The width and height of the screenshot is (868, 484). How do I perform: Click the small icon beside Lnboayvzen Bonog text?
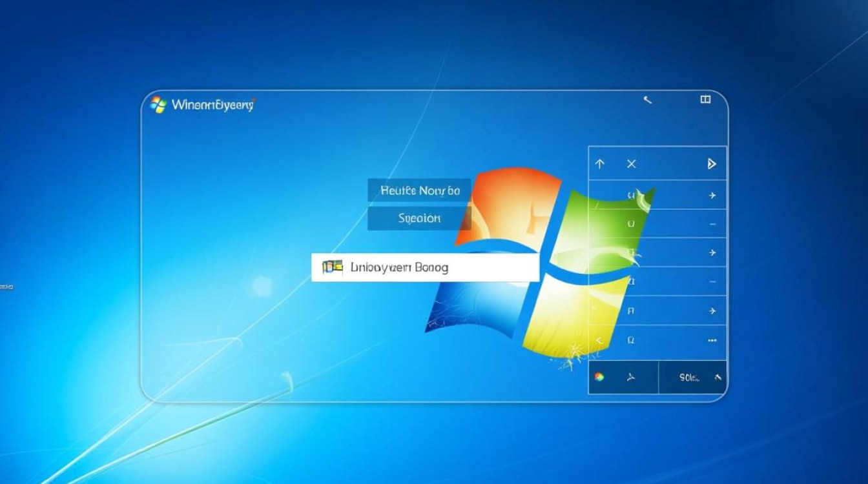[332, 266]
